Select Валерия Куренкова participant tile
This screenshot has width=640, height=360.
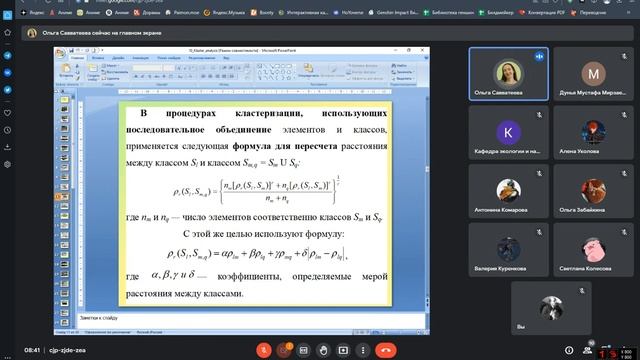tap(509, 250)
